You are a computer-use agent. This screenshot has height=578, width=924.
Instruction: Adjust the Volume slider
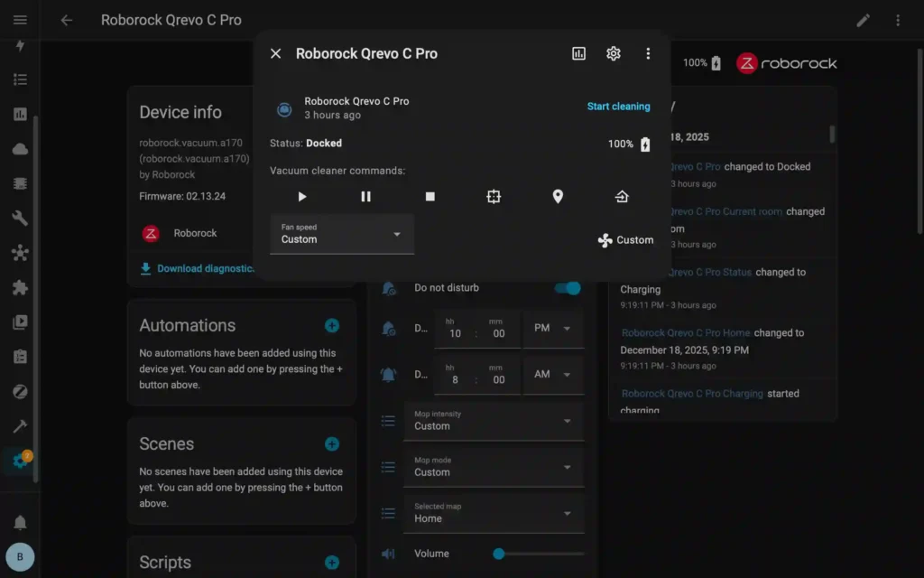pyautogui.click(x=499, y=554)
